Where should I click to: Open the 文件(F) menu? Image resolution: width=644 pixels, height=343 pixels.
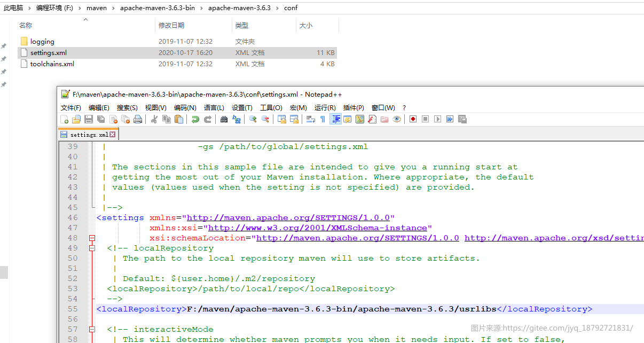[70, 108]
